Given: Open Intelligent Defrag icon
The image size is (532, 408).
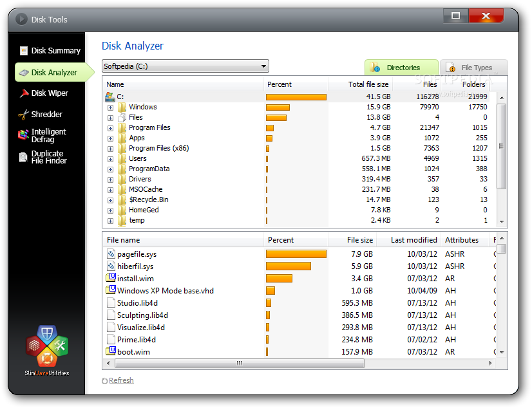Looking at the screenshot, I should click(23, 135).
